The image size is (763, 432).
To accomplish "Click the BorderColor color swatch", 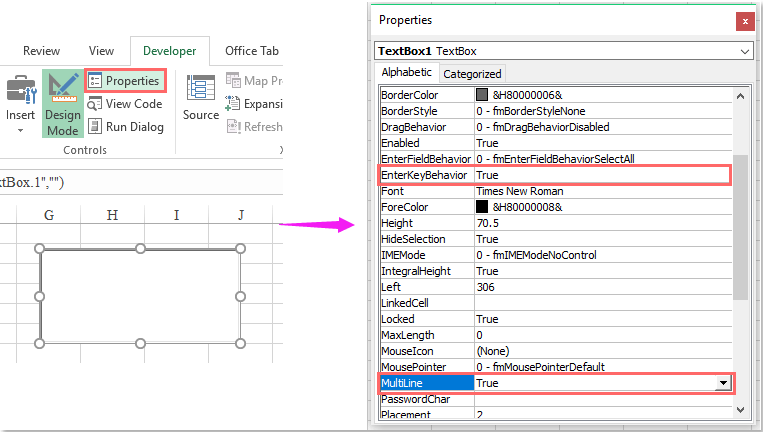I will (482, 96).
